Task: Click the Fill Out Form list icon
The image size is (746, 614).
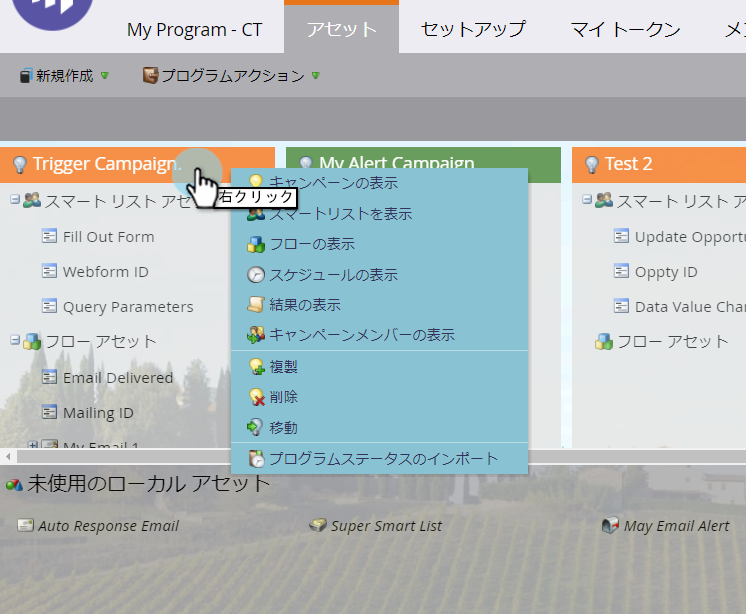Action: [x=49, y=236]
